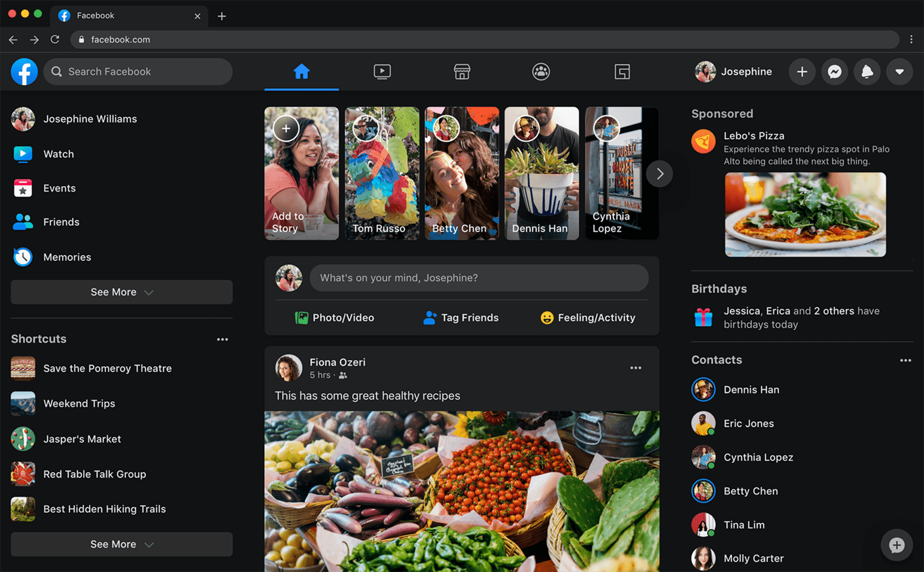Screen dimensions: 924x572
Task: Open the Create plus menu in header
Action: [x=802, y=71]
